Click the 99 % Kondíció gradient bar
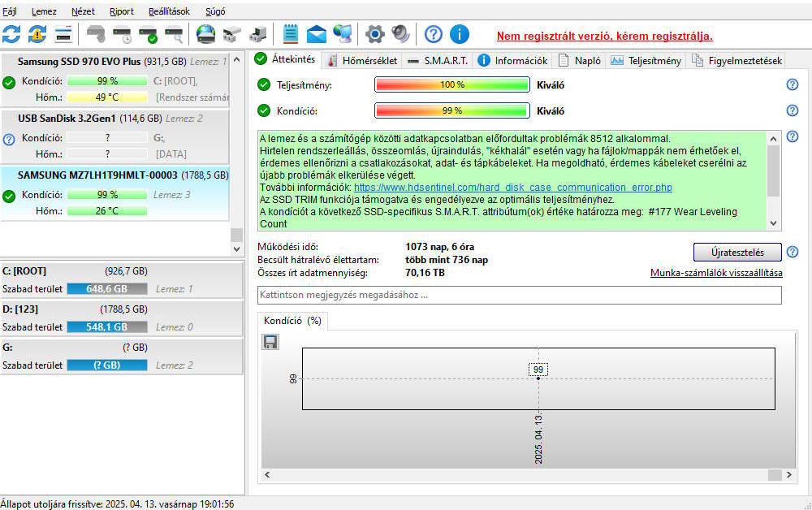 pyautogui.click(x=452, y=110)
